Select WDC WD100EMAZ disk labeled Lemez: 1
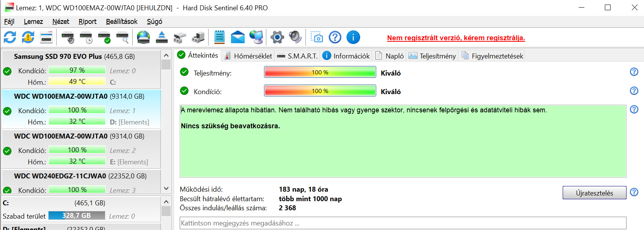 tap(81, 109)
